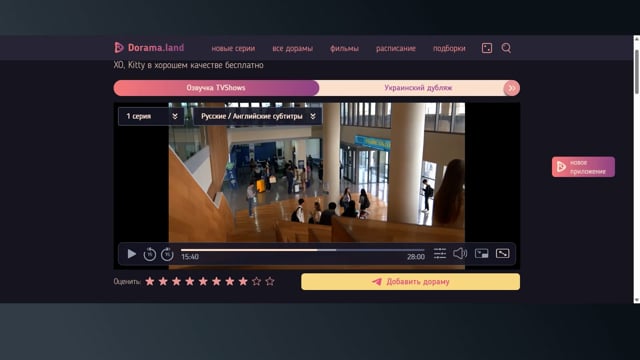Click the page vertical scrollbar thumb

(x=636, y=72)
